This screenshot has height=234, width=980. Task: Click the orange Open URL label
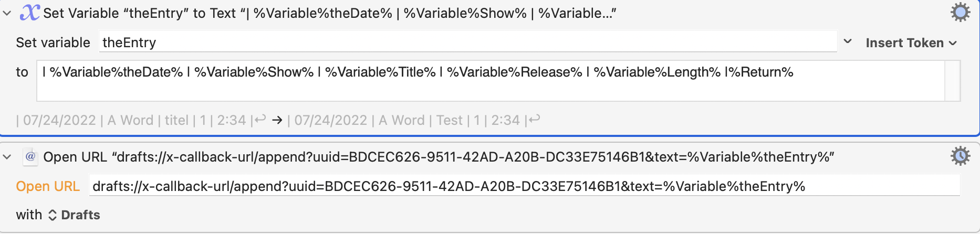click(x=48, y=186)
